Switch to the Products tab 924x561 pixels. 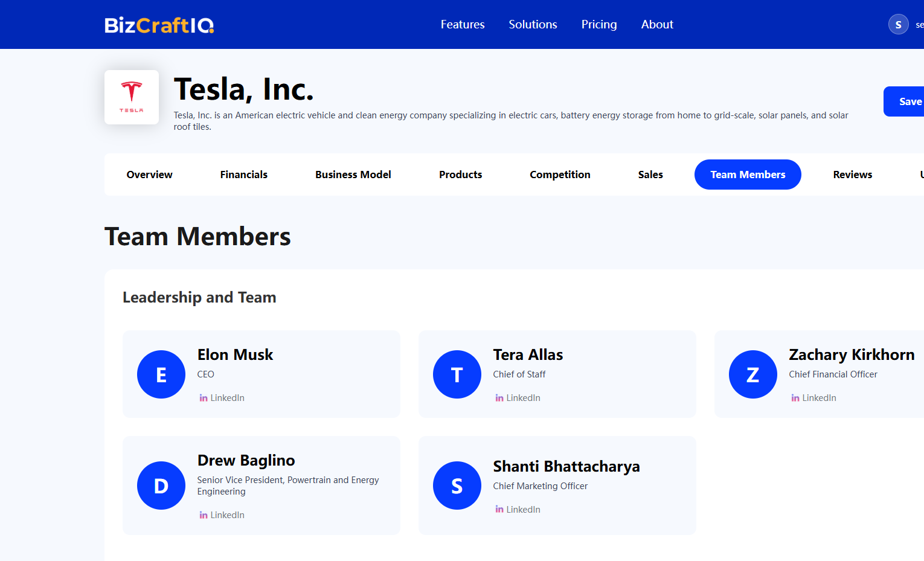pyautogui.click(x=461, y=175)
